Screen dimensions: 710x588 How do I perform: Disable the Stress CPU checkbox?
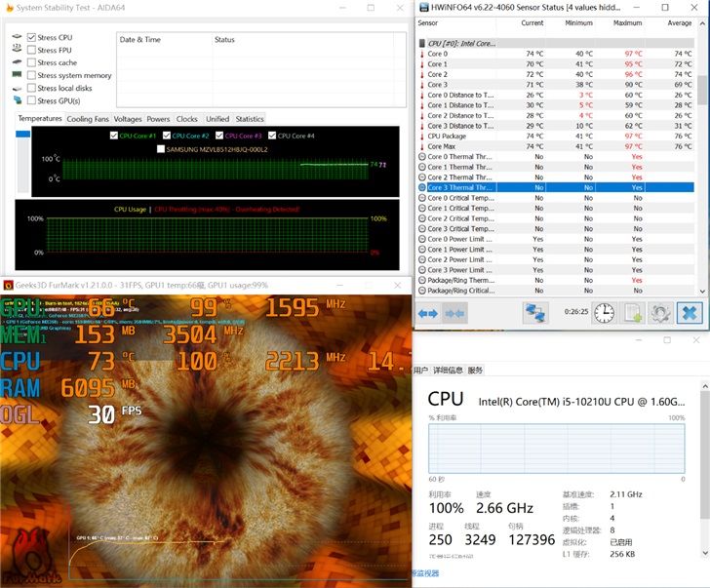coord(31,37)
